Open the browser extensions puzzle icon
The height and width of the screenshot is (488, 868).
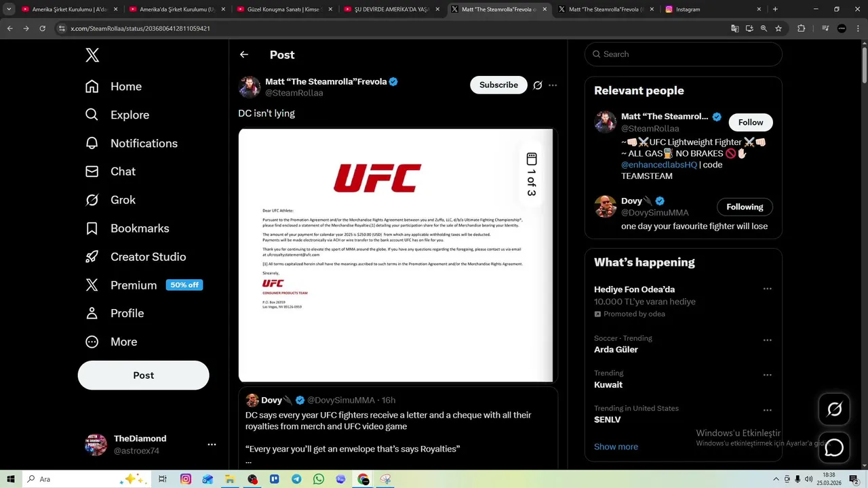[801, 28]
